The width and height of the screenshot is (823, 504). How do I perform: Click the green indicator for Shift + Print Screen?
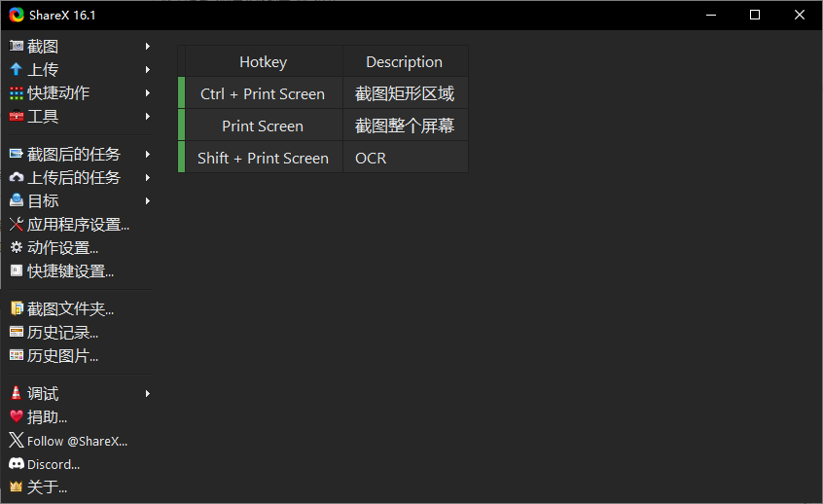[181, 158]
